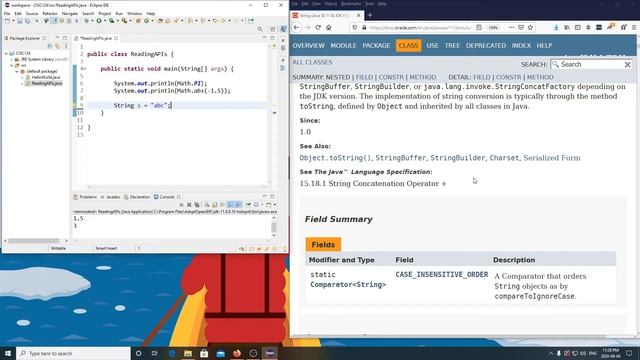
Task: Collapse the CSC124 project tree node
Action: (x=6, y=53)
